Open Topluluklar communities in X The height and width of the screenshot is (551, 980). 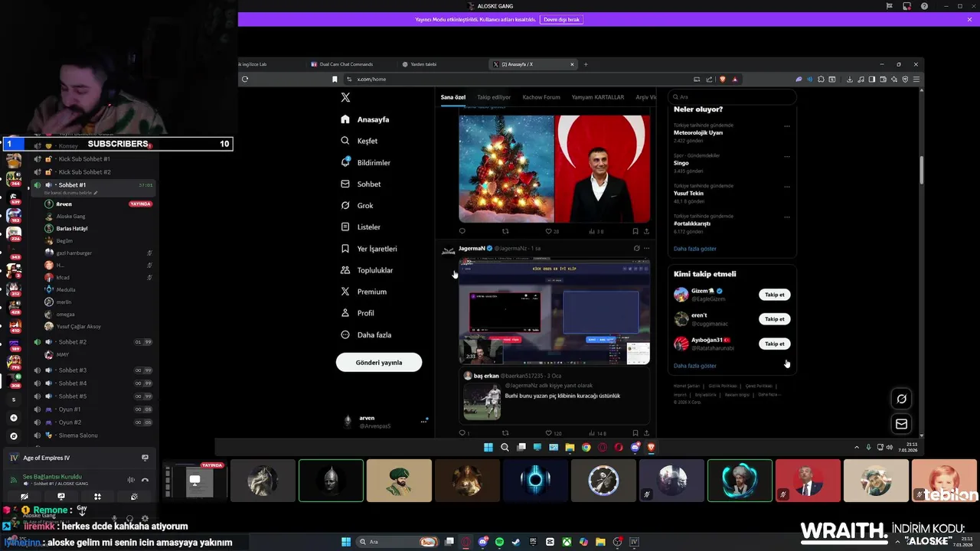coord(367,270)
